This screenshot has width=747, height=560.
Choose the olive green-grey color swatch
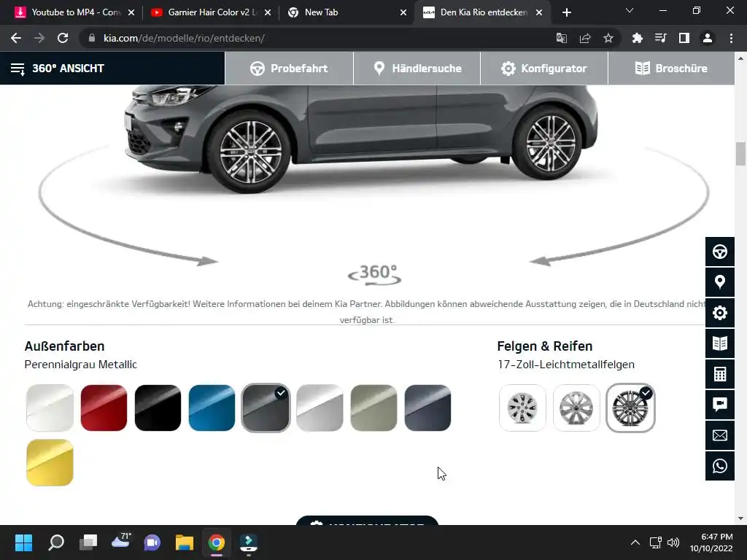(374, 408)
